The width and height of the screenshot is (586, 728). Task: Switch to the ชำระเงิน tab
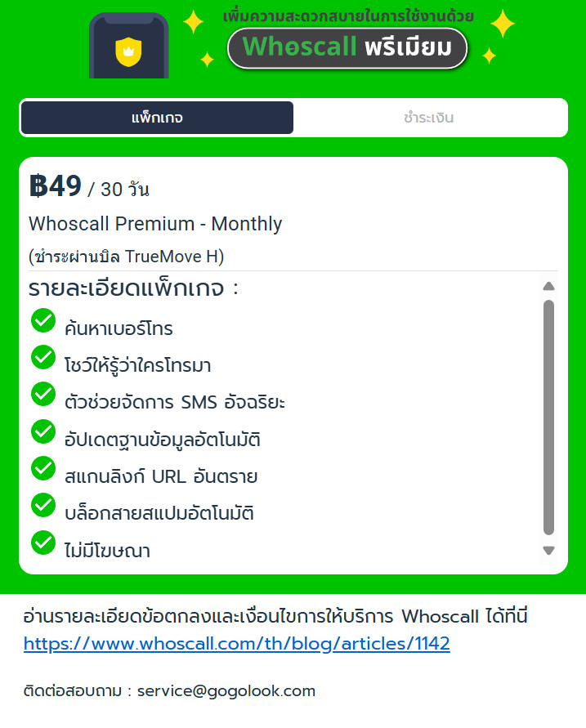pyautogui.click(x=428, y=118)
